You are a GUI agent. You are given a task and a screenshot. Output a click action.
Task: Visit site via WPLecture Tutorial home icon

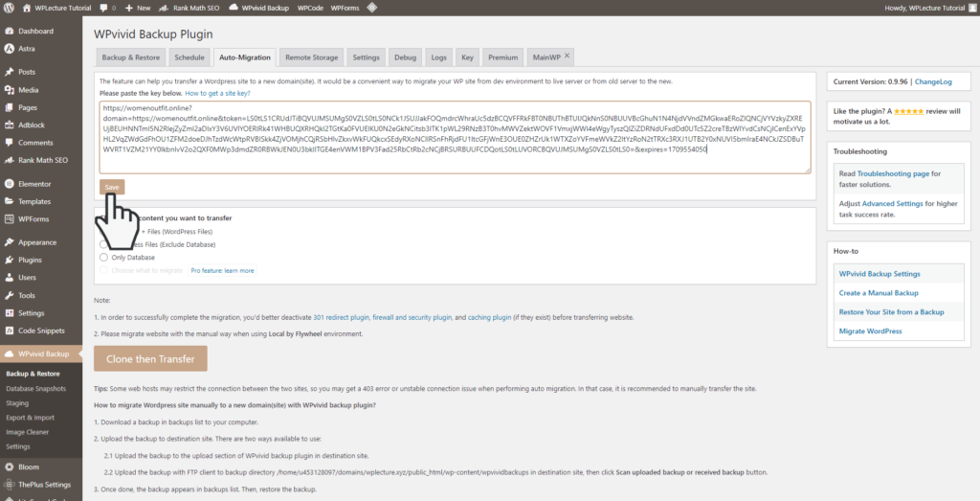(56, 8)
